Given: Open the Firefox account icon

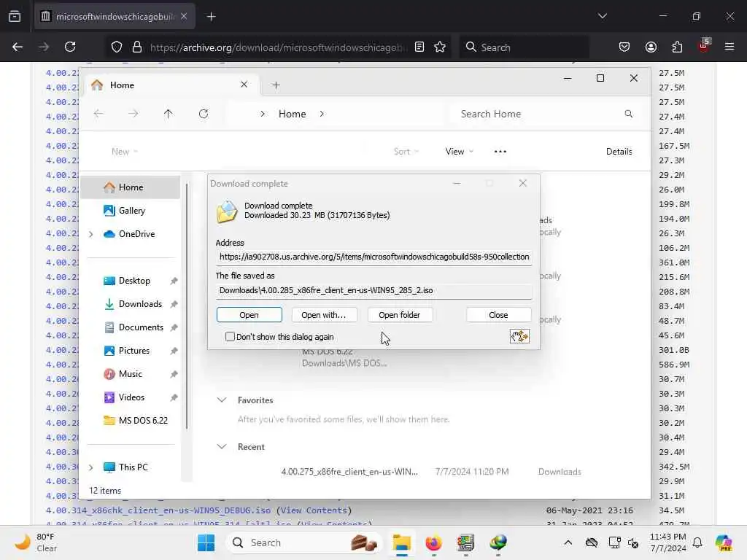Looking at the screenshot, I should click(x=651, y=47).
